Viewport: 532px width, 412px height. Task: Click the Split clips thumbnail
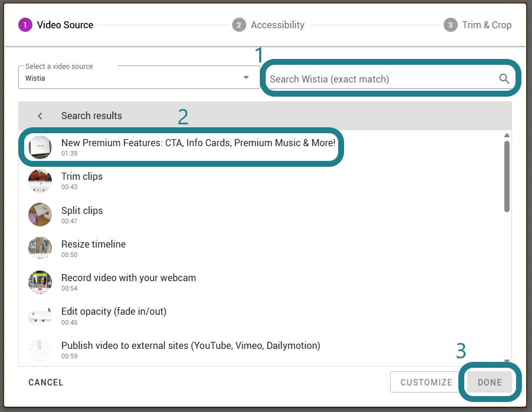coord(40,215)
